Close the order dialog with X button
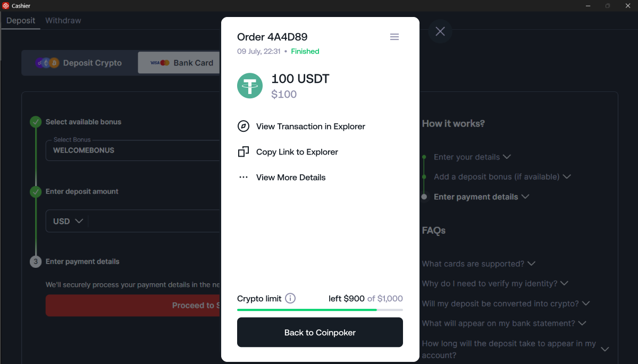Viewport: 638px width, 364px height. [440, 31]
